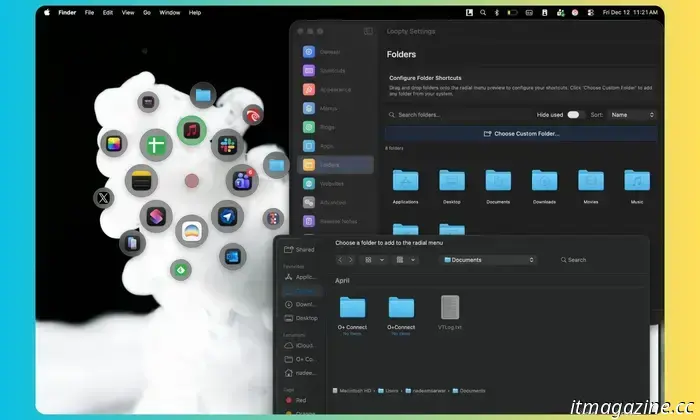Open Downloads in file dialog sidebar
700x420 pixels.
[300, 304]
